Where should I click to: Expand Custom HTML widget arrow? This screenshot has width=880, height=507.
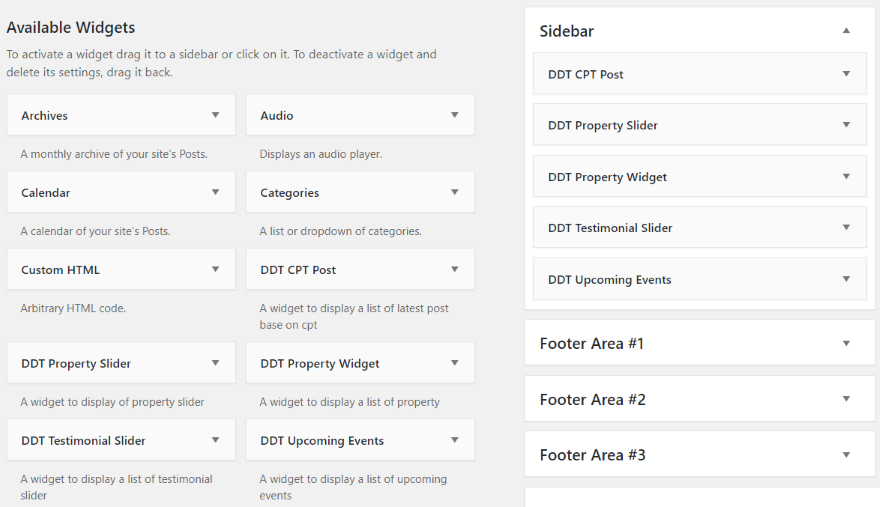[215, 269]
